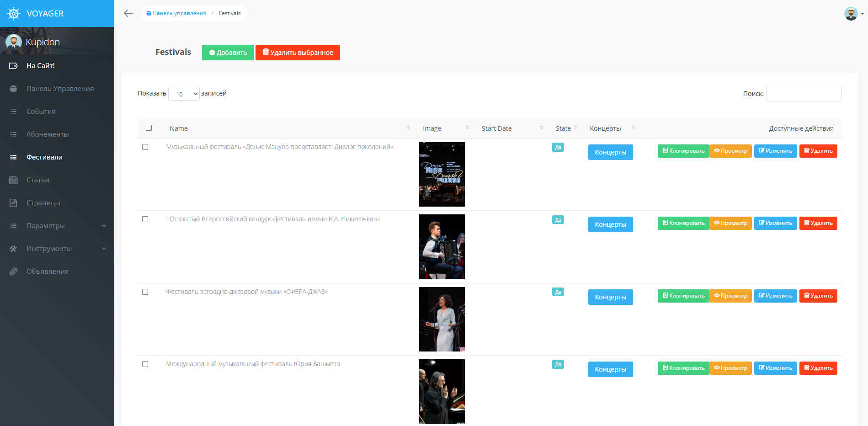Click Удалить выбранное bulk delete button
This screenshot has height=426, width=868.
point(298,53)
